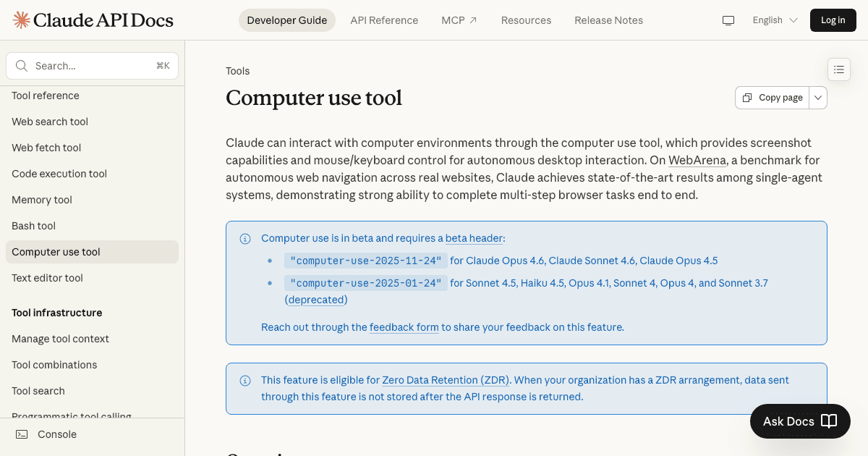The height and width of the screenshot is (456, 868).
Task: Click the Computer use tool page heading
Action: click(x=314, y=98)
